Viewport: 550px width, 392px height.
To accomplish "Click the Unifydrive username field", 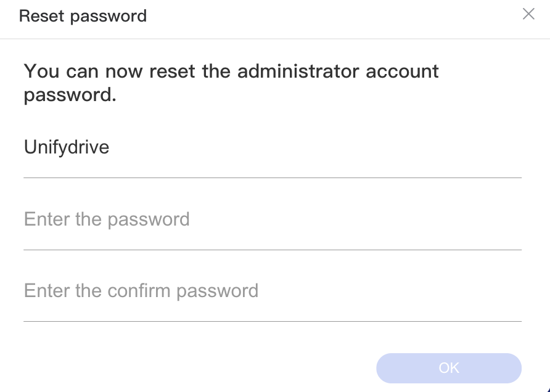I will pyautogui.click(x=272, y=149).
